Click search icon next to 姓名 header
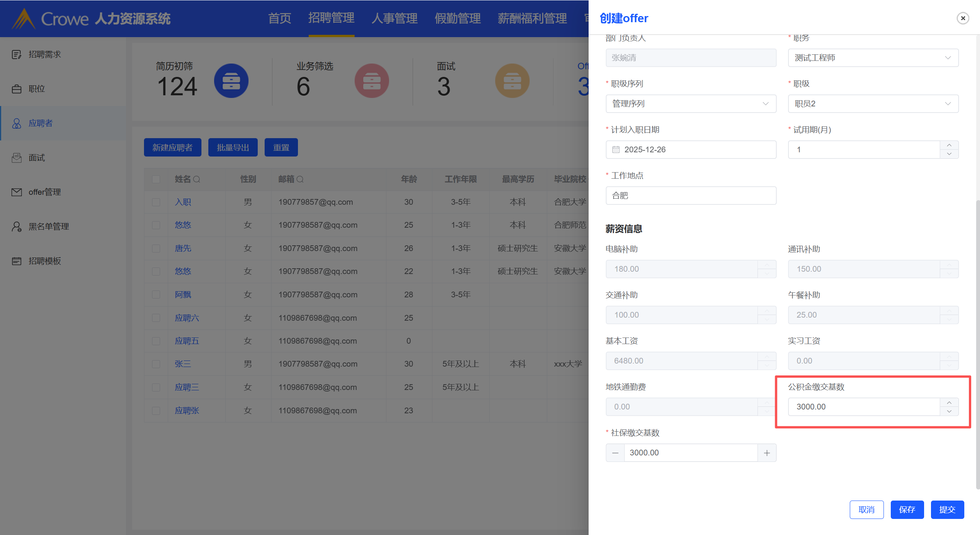This screenshot has height=535, width=980. 197,179
